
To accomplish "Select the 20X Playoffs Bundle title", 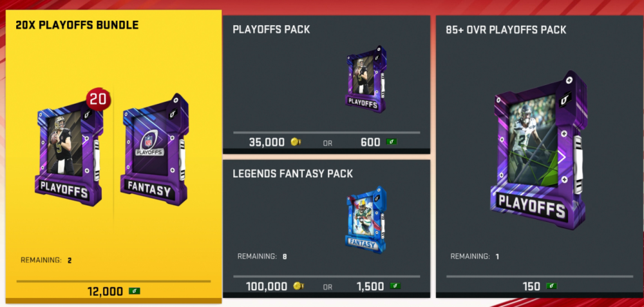I will (77, 25).
